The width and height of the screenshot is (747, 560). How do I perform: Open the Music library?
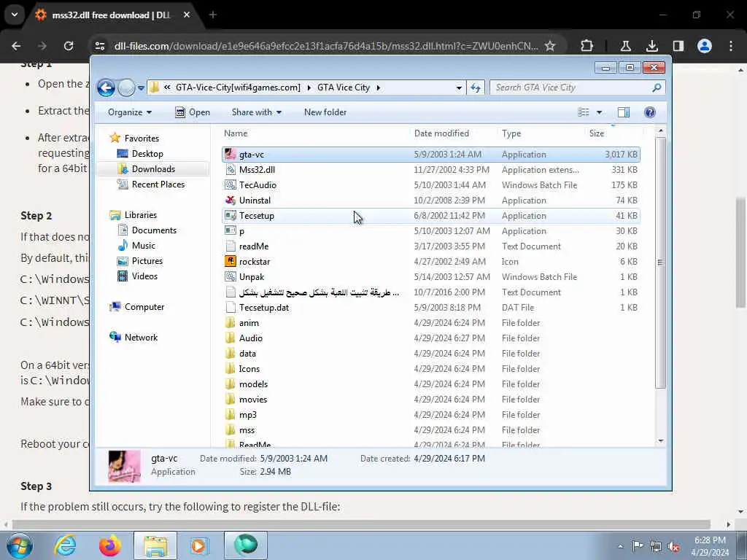(x=144, y=245)
